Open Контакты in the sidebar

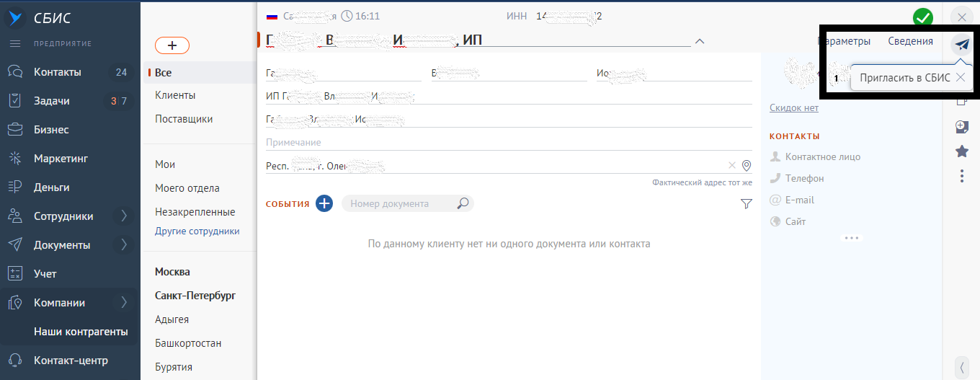58,72
